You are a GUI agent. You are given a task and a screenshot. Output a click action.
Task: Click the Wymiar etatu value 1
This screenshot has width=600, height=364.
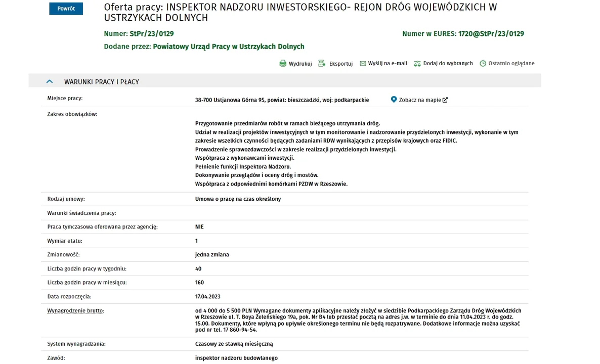[196, 241]
